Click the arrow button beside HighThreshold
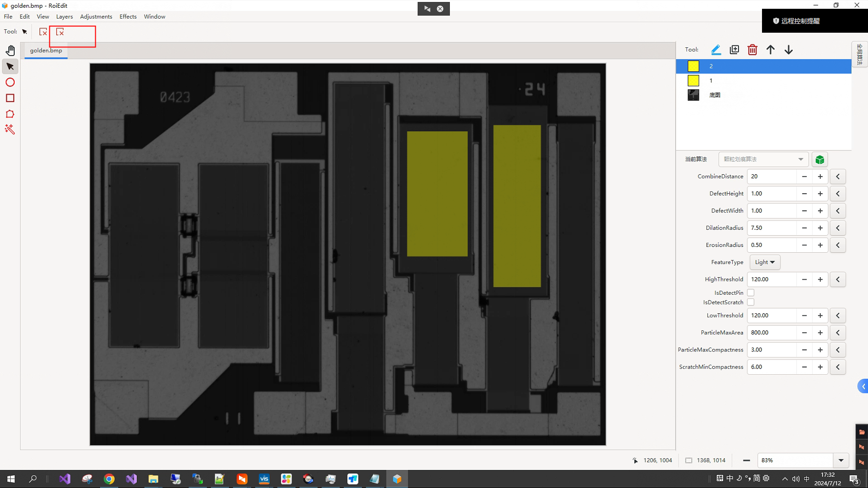868x488 pixels. (838, 280)
